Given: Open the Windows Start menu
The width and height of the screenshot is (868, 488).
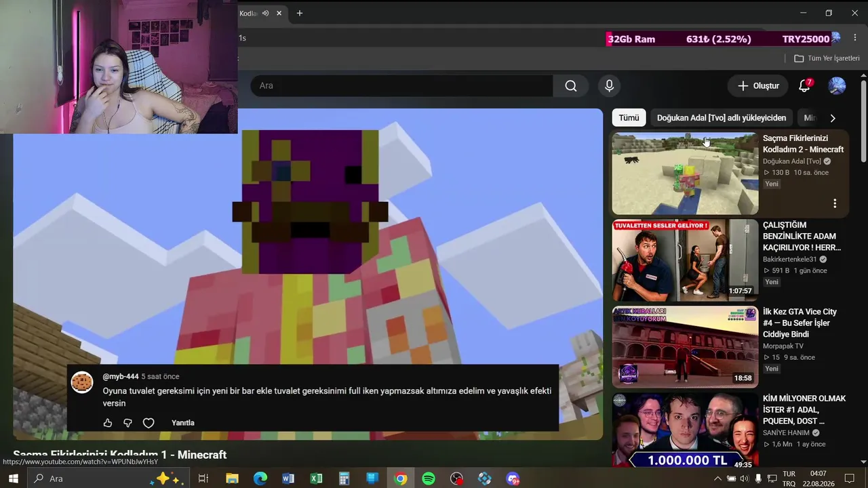Looking at the screenshot, I should click(13, 479).
